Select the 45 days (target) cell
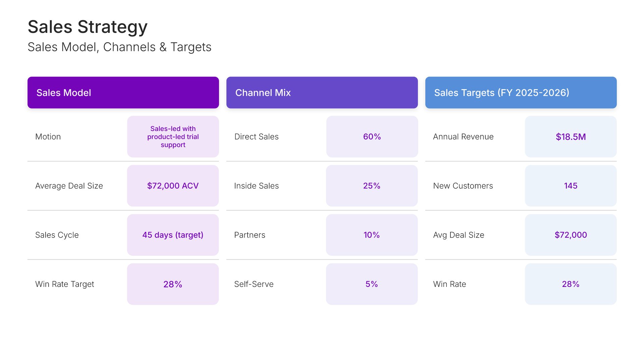Viewport: 644px width, 362px height. click(173, 235)
